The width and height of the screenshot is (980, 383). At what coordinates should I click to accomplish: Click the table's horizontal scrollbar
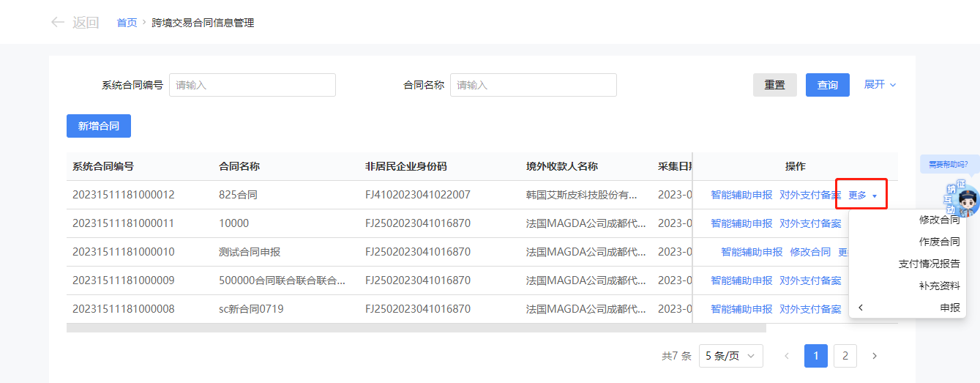click(x=416, y=328)
